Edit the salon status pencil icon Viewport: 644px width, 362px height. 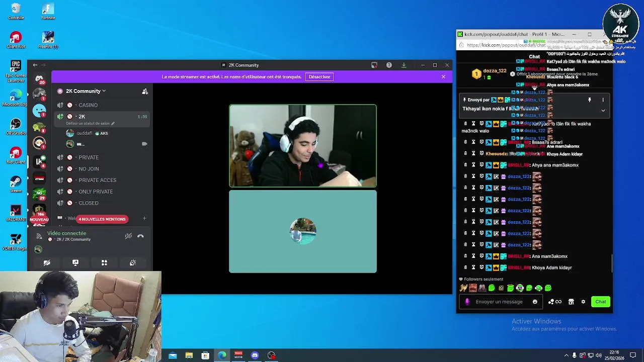[113, 123]
